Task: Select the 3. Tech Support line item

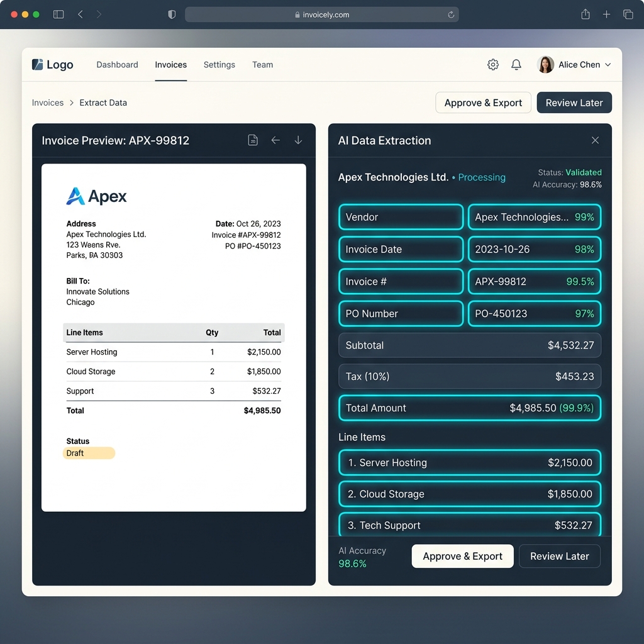Action: (469, 525)
